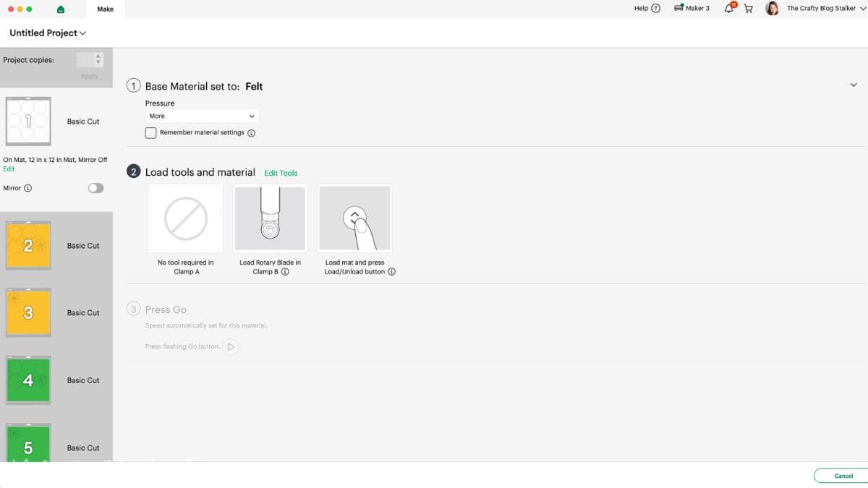Viewport: 868px width, 488px height.
Task: Click 'Press flashing Go button' text
Action: tap(182, 347)
